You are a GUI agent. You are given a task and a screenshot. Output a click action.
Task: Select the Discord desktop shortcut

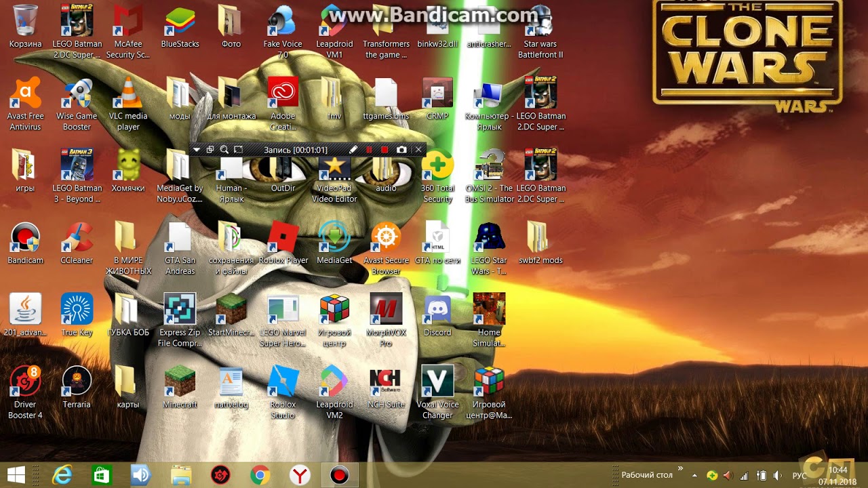tap(437, 315)
